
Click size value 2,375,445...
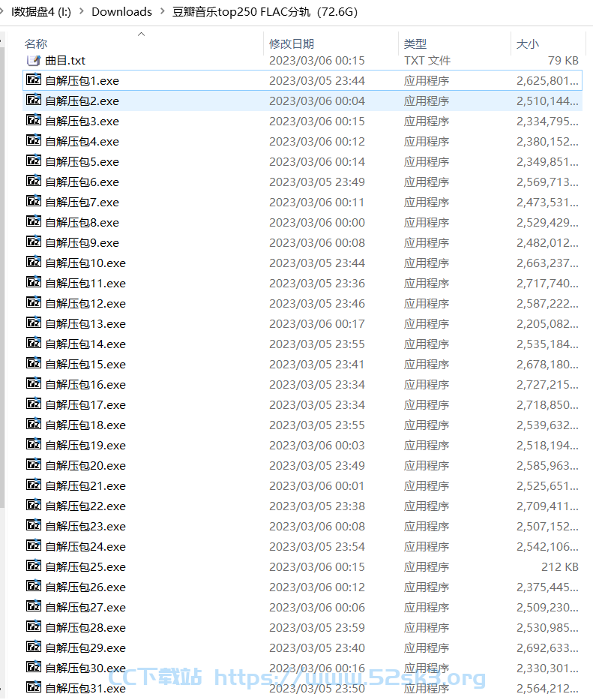point(547,587)
